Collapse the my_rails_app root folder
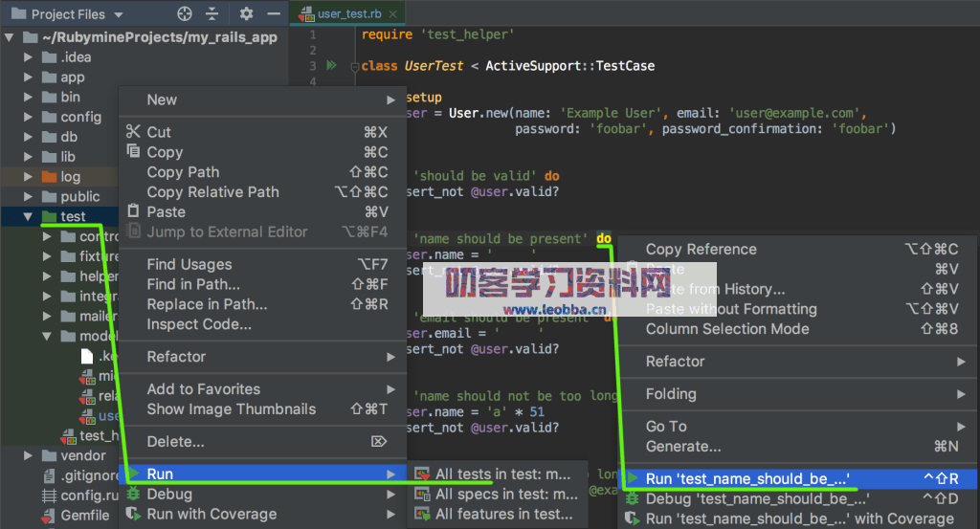980x529 pixels. [10, 37]
